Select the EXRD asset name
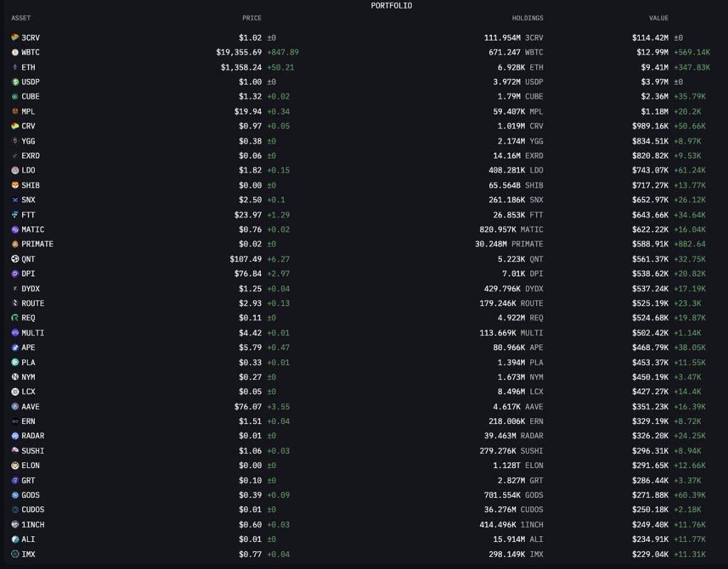 [31, 156]
